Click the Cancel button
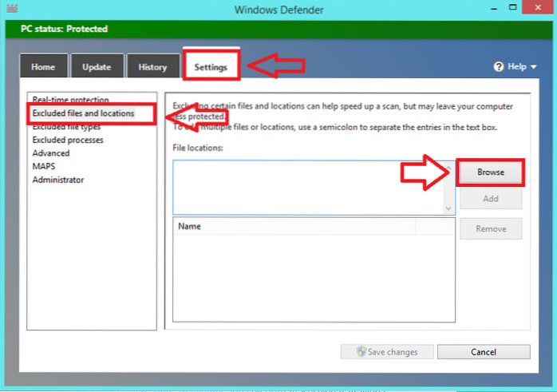Screen dimensions: 557x392 click(484, 352)
